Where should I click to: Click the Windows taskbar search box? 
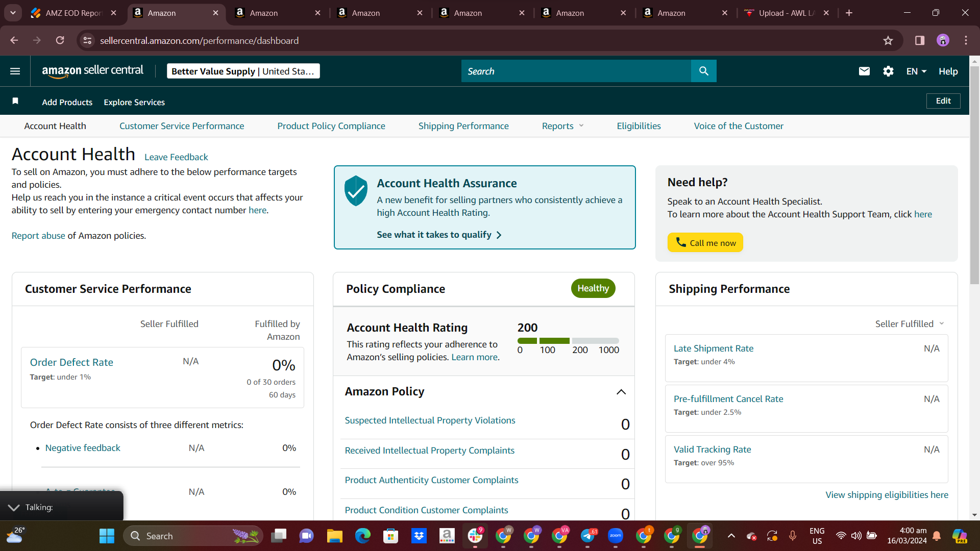193,536
